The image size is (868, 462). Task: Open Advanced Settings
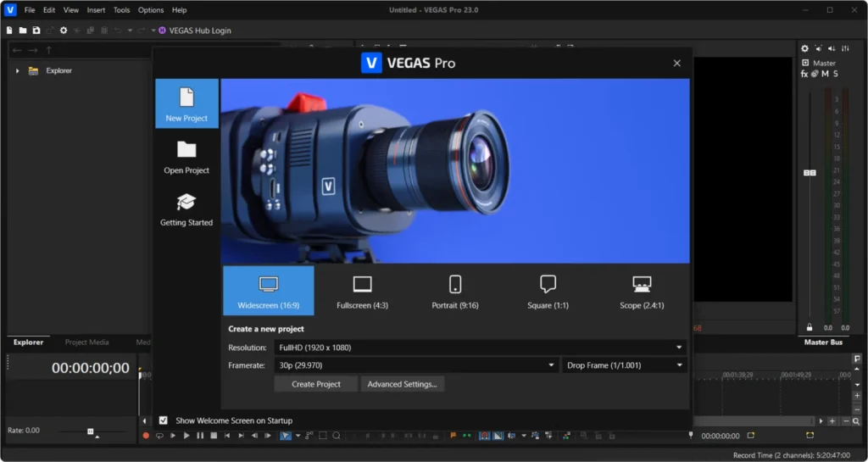pos(402,384)
